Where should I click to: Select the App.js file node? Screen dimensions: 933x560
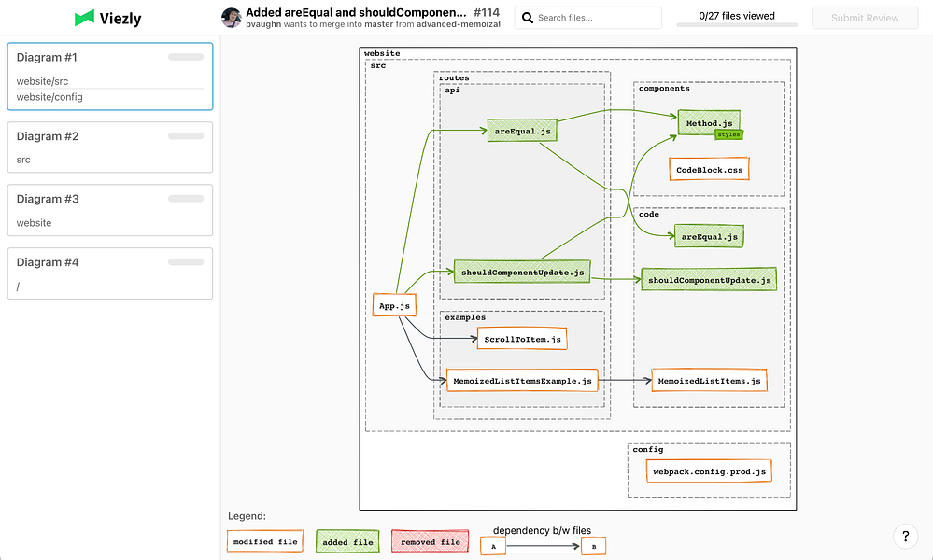(394, 305)
